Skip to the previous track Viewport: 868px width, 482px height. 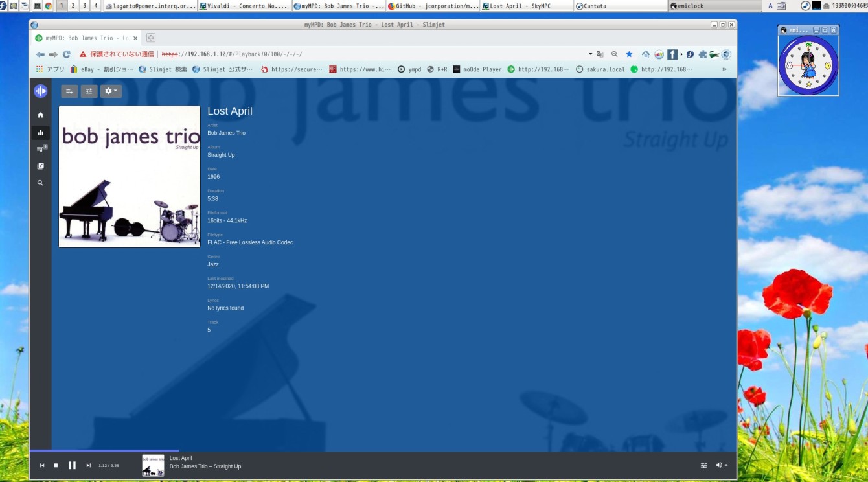42,465
